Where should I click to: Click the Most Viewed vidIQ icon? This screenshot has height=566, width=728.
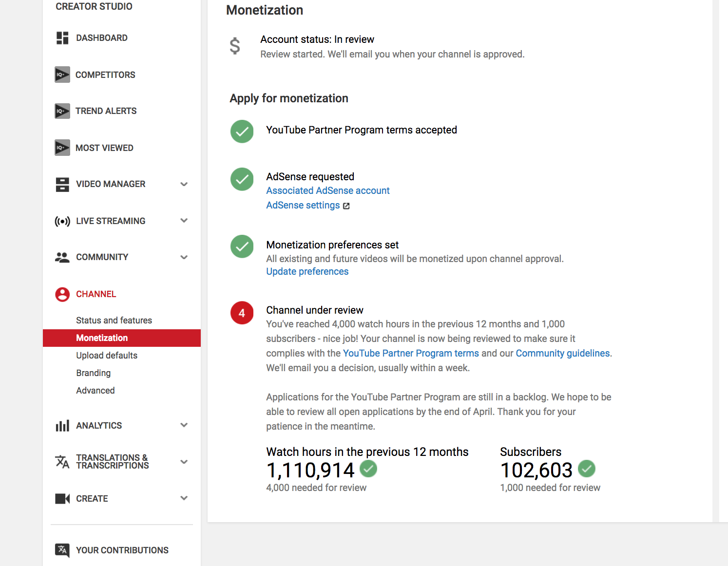point(62,148)
